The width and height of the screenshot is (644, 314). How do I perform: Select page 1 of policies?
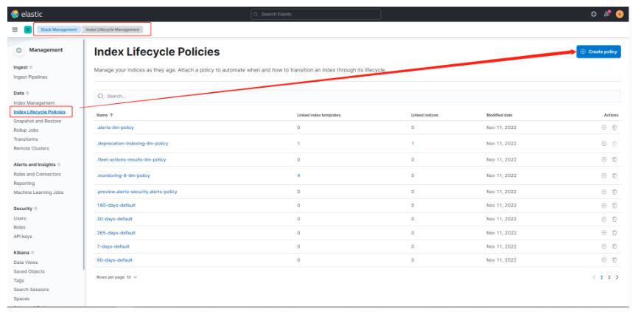602,277
